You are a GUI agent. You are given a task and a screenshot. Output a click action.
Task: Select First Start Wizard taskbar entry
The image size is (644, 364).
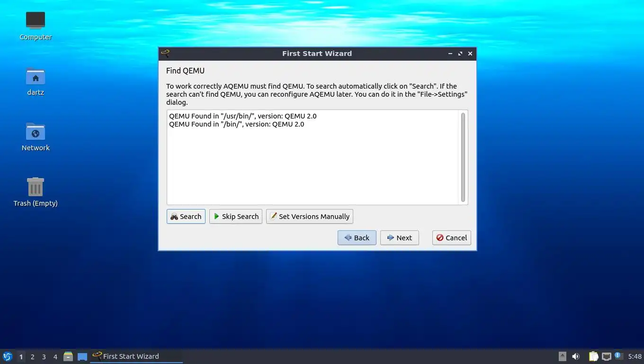136,356
